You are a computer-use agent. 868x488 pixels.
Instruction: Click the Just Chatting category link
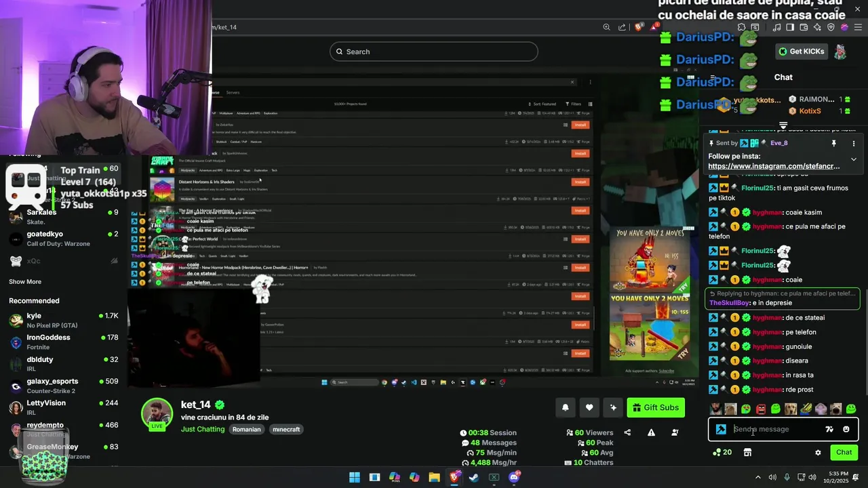(203, 429)
